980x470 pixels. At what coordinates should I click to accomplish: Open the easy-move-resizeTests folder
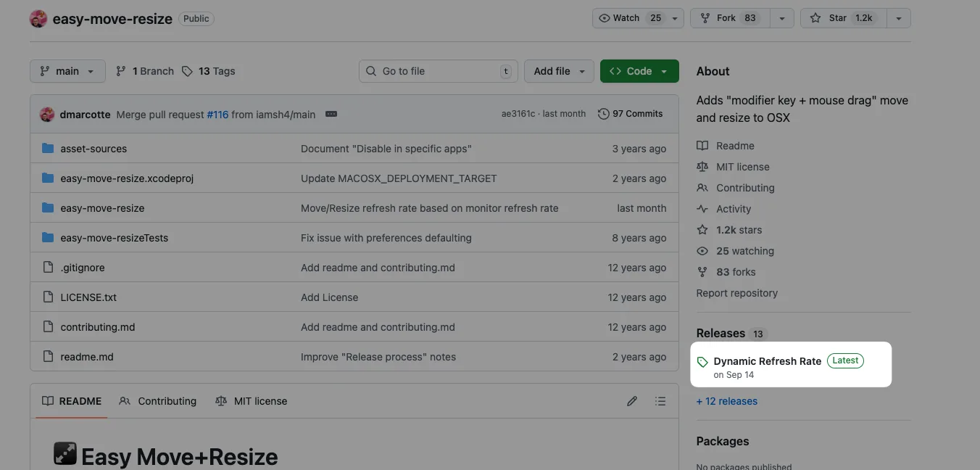pyautogui.click(x=114, y=238)
